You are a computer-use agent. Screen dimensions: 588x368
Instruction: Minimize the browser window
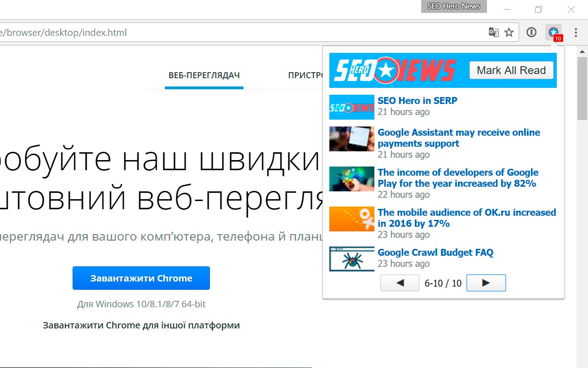[507, 9]
